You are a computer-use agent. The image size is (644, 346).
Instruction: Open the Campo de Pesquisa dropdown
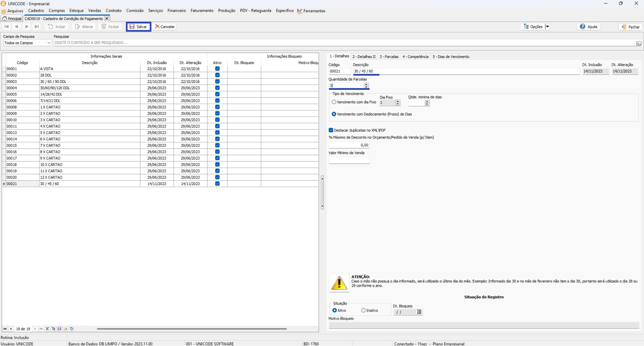[x=49, y=43]
